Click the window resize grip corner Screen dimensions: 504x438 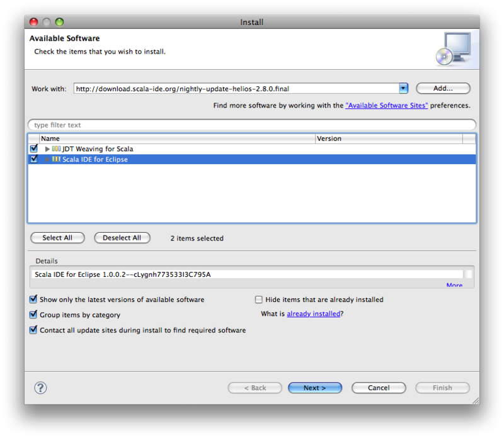click(476, 400)
